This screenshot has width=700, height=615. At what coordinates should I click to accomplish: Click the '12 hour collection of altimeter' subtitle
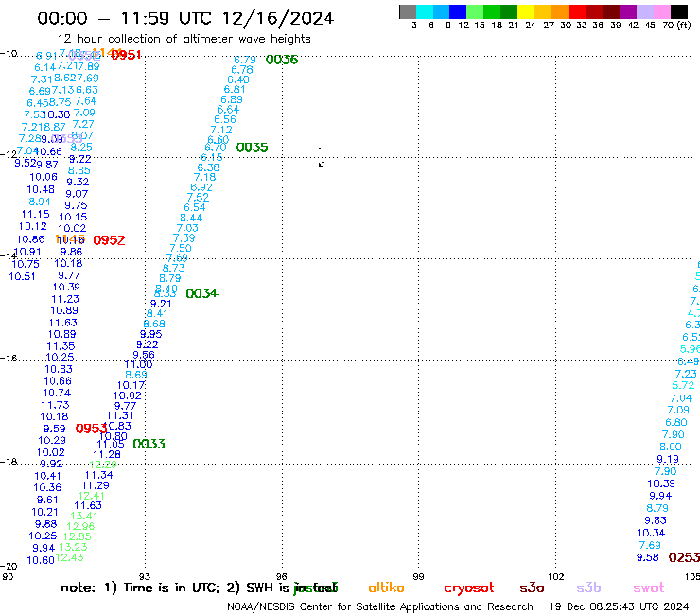(184, 39)
